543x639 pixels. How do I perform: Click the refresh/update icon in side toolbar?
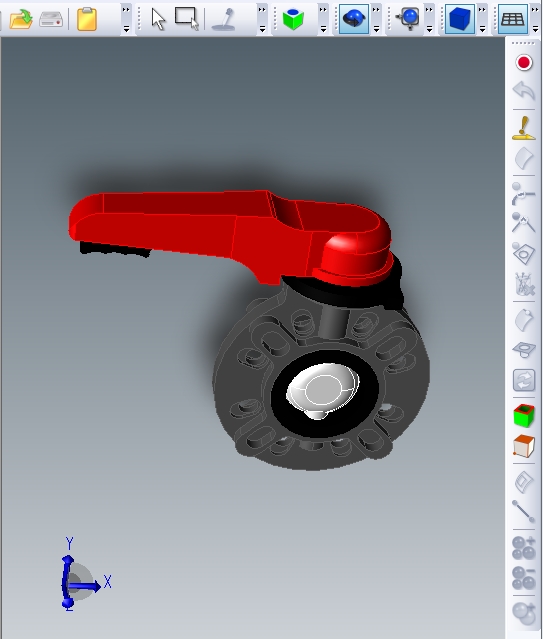tap(524, 380)
